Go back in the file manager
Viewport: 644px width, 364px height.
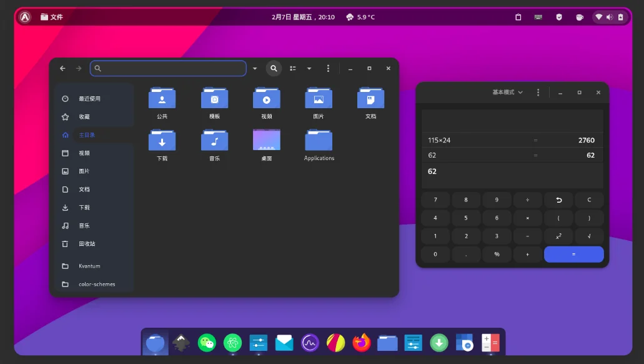pyautogui.click(x=62, y=68)
